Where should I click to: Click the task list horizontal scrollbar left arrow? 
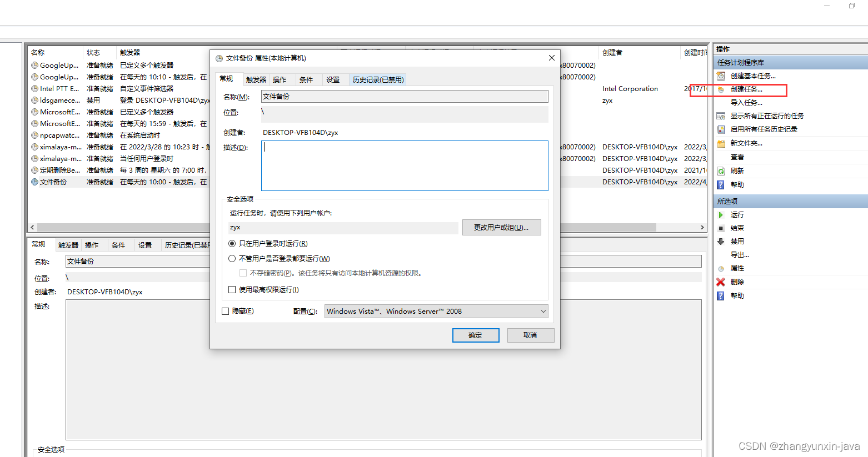click(x=32, y=227)
